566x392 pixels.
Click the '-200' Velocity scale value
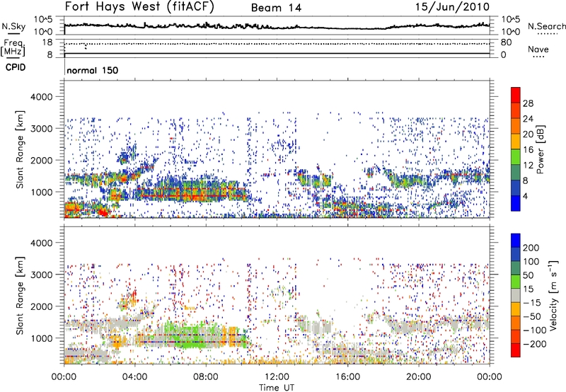534,344
